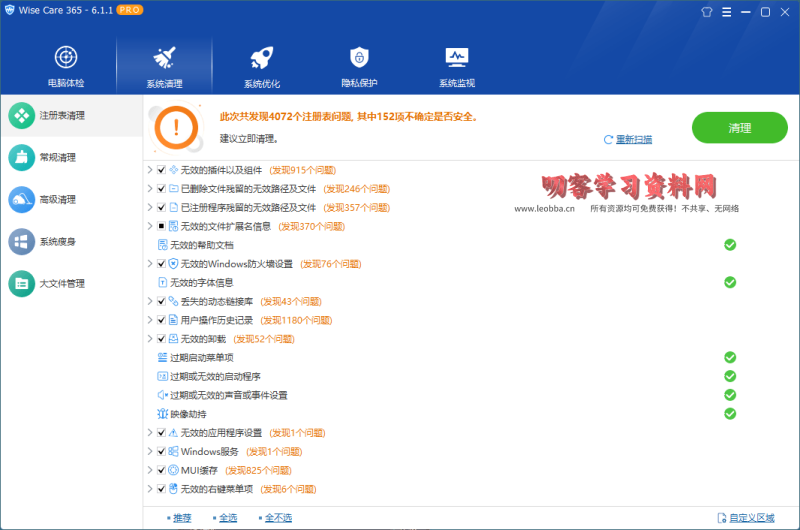Screen dimensions: 800x530
Task: Open 高级清理 in sidebar
Action: (71, 199)
